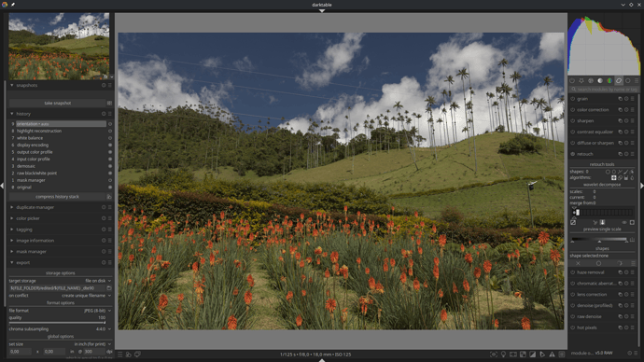
Task: Switch to the color (RGB circle) modules tab
Action: pyautogui.click(x=609, y=81)
